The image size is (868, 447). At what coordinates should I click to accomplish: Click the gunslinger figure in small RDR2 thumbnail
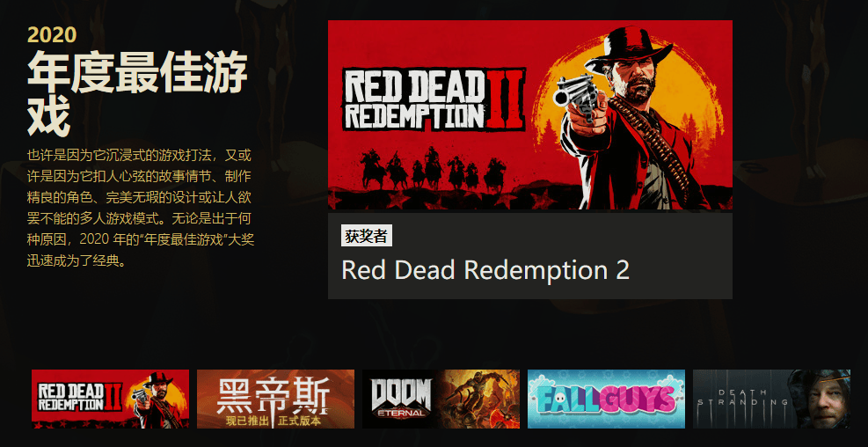[x=157, y=399]
